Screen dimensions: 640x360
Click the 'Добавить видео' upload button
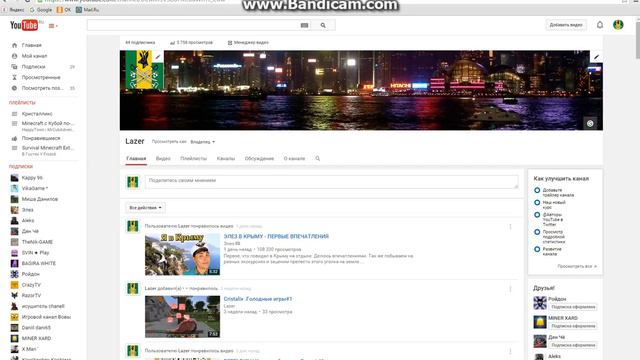coord(566,25)
